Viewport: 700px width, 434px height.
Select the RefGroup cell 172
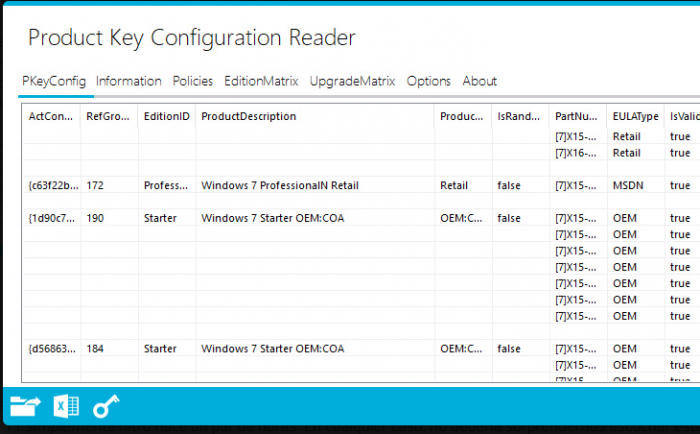[95, 185]
